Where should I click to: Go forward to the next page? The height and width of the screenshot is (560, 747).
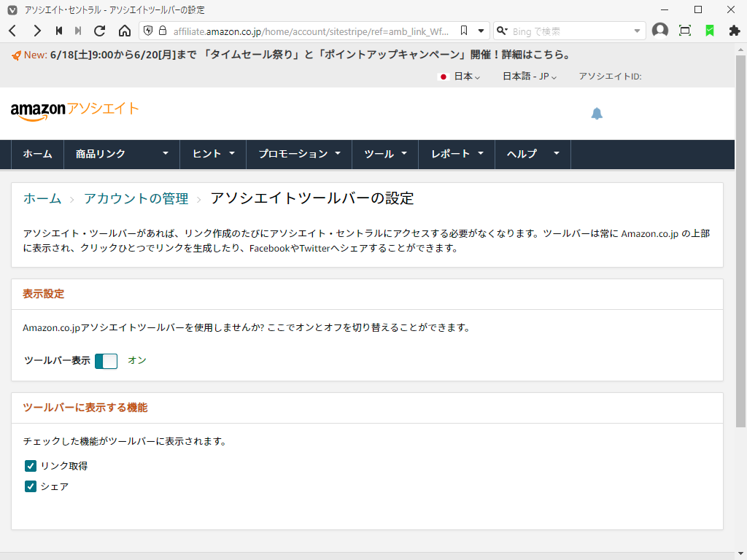click(x=36, y=31)
